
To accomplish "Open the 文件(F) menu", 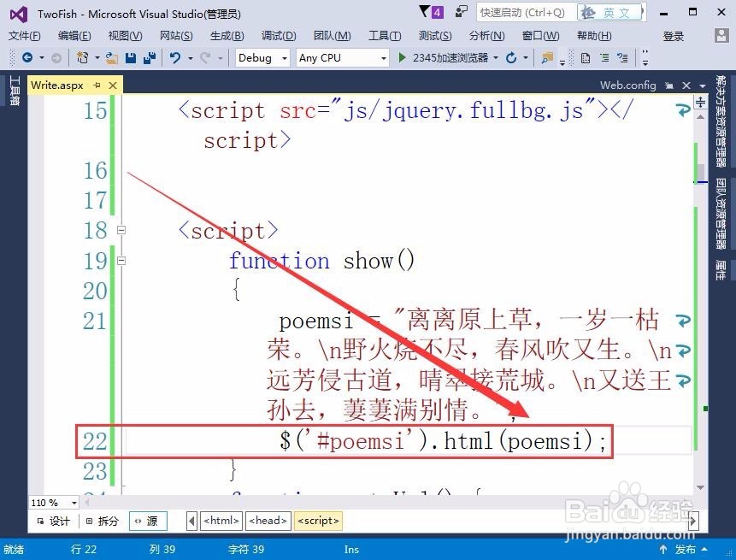I will point(25,36).
